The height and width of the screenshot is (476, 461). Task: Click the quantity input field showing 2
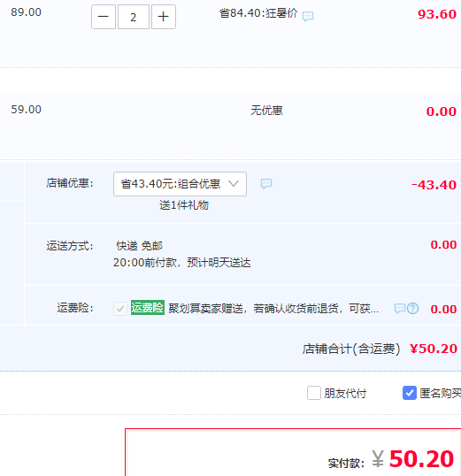134,17
